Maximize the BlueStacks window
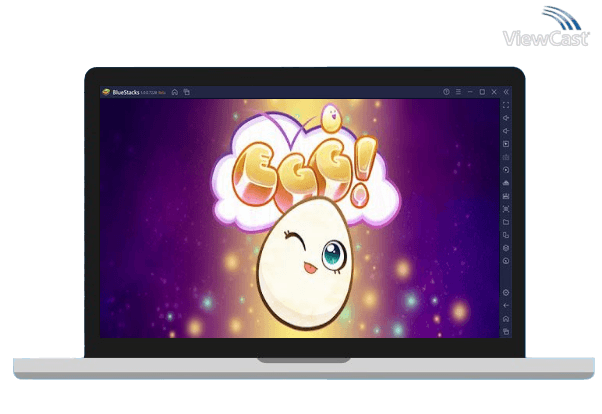The height and width of the screenshot is (414, 602). [482, 92]
